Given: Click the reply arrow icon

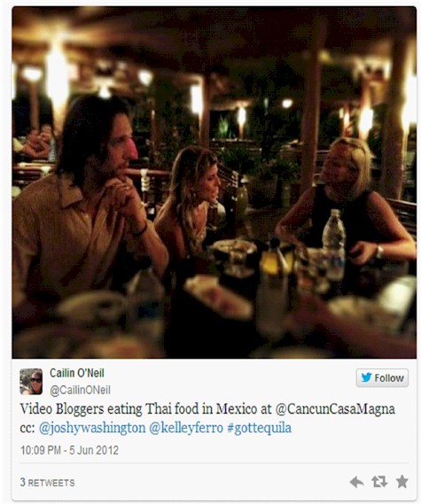Looking at the screenshot, I should 356,482.
